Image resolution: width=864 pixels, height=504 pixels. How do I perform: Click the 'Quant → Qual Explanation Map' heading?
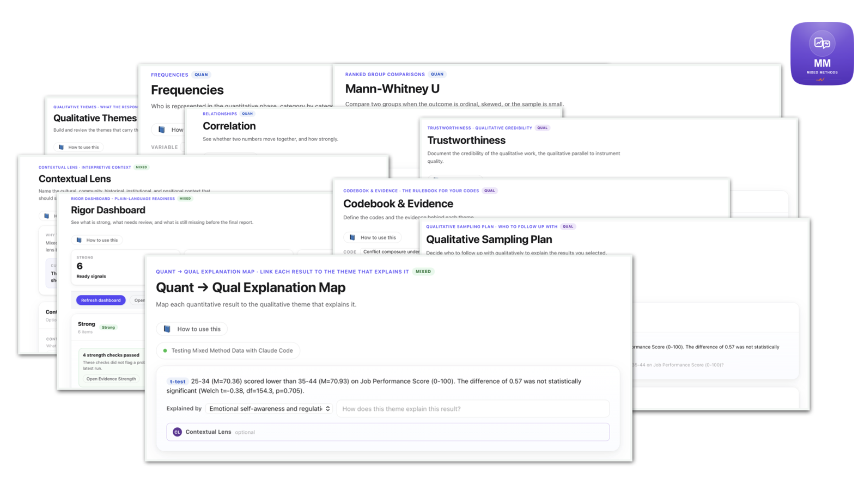[x=251, y=287]
